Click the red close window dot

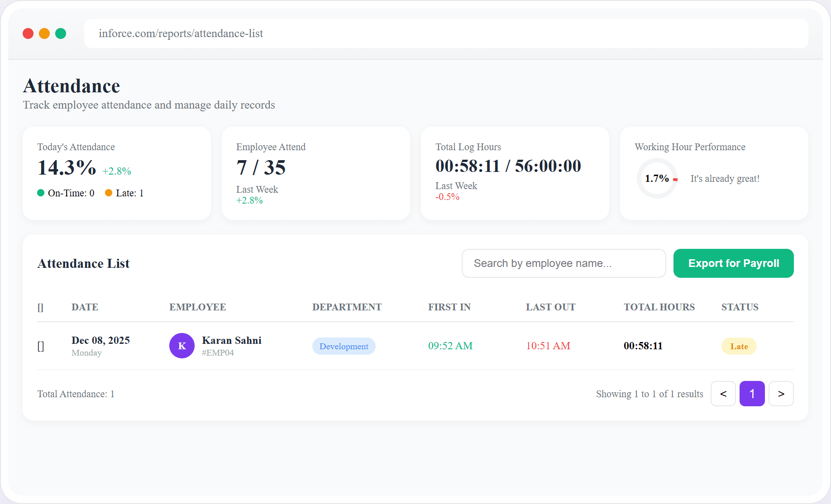click(x=28, y=33)
